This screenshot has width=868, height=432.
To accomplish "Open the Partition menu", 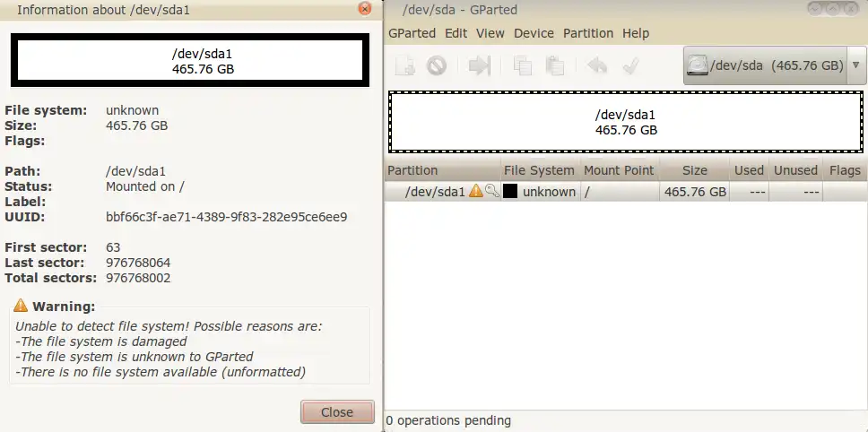I will (x=588, y=33).
